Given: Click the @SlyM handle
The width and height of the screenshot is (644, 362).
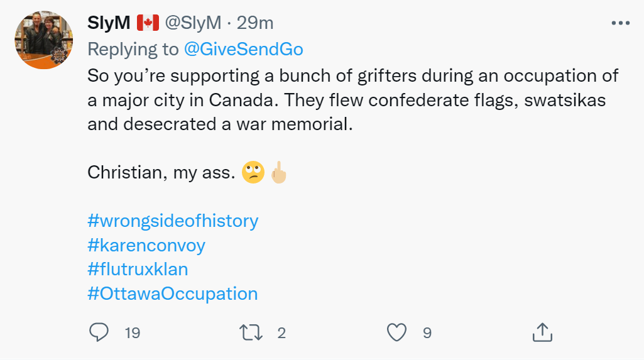Looking at the screenshot, I should pyautogui.click(x=193, y=23).
